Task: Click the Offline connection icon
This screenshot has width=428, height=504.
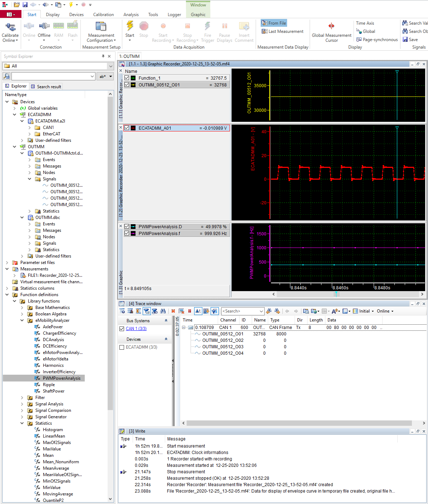Action: (44, 26)
